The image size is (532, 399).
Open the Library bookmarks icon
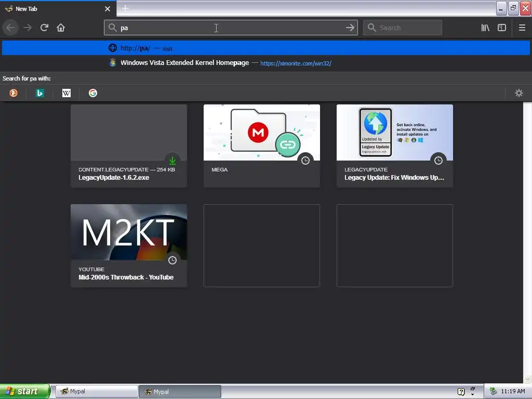pos(485,28)
